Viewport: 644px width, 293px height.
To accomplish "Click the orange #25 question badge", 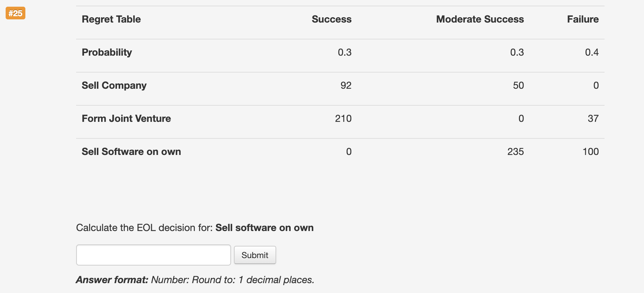I will click(15, 13).
